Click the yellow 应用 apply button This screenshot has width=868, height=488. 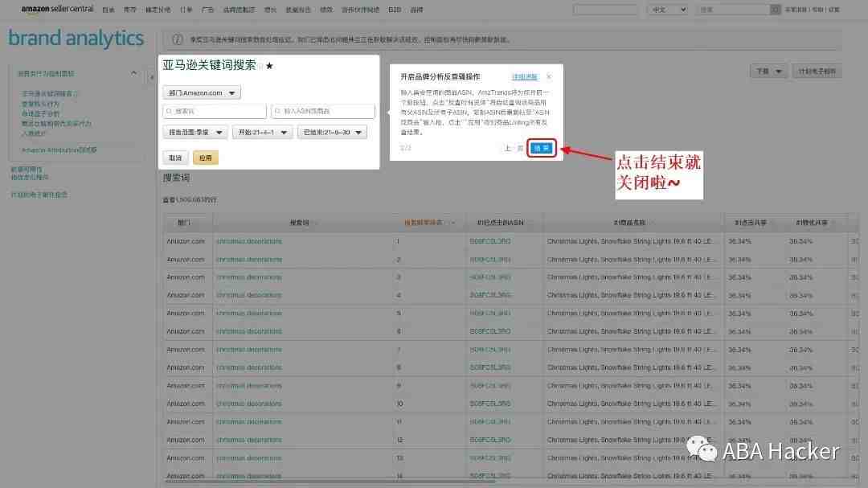point(206,158)
